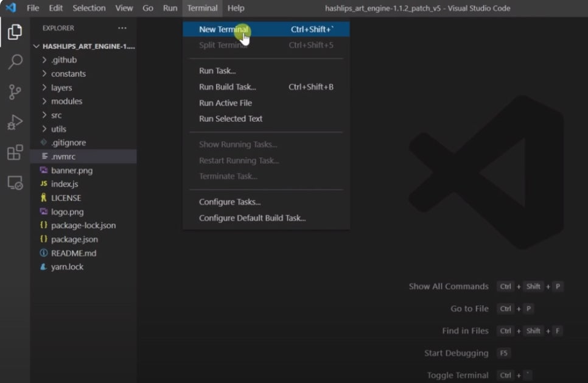Click the logo.png image file icon
The width and height of the screenshot is (588, 383).
point(43,211)
